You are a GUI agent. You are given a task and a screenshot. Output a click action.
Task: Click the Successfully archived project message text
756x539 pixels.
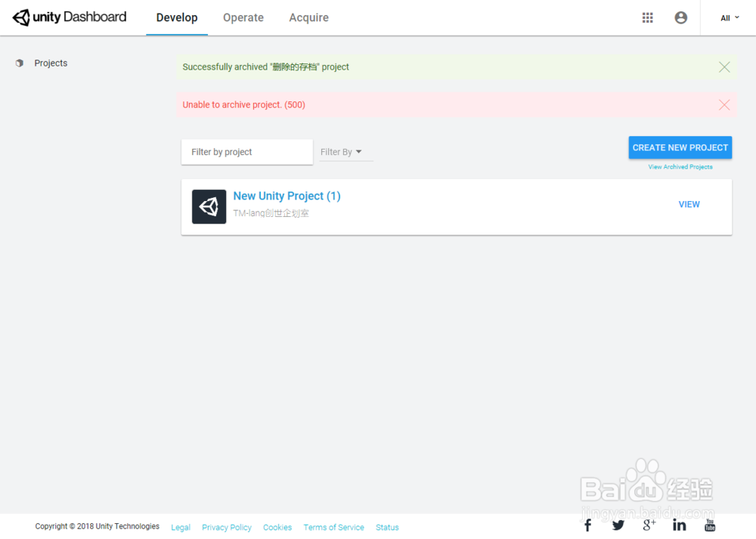click(265, 67)
